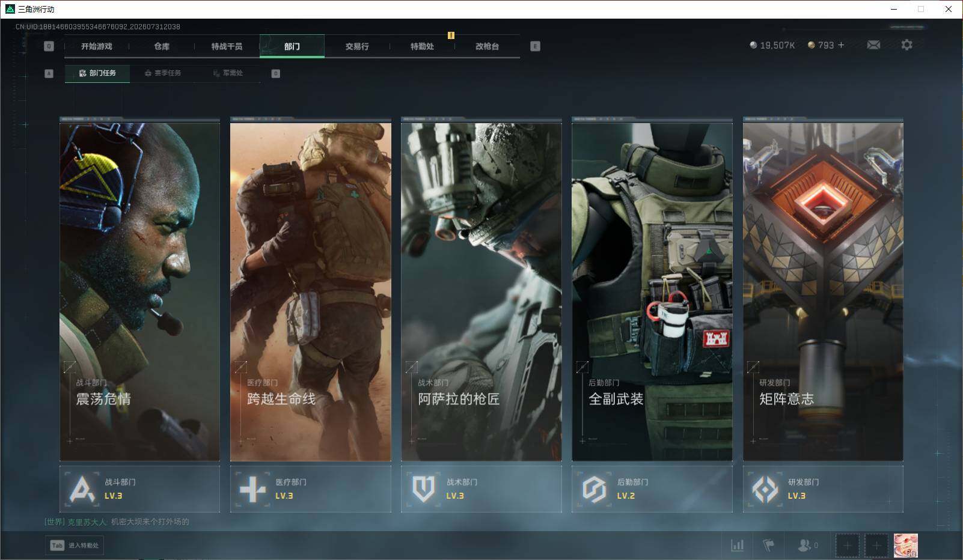Click the A previous sub-tab key icon
Screen dimensions: 963x560
click(49, 73)
